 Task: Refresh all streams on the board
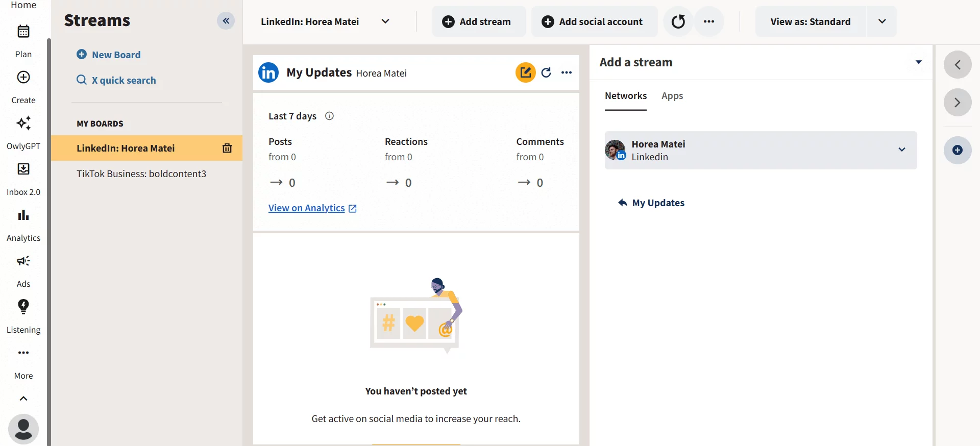pos(678,21)
